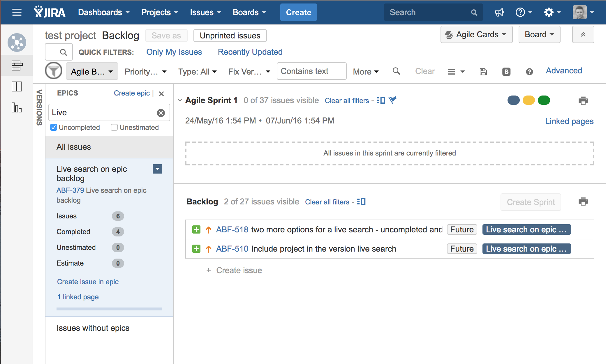Click the backlog view sidebar icon
This screenshot has height=364, width=606.
pos(17,65)
